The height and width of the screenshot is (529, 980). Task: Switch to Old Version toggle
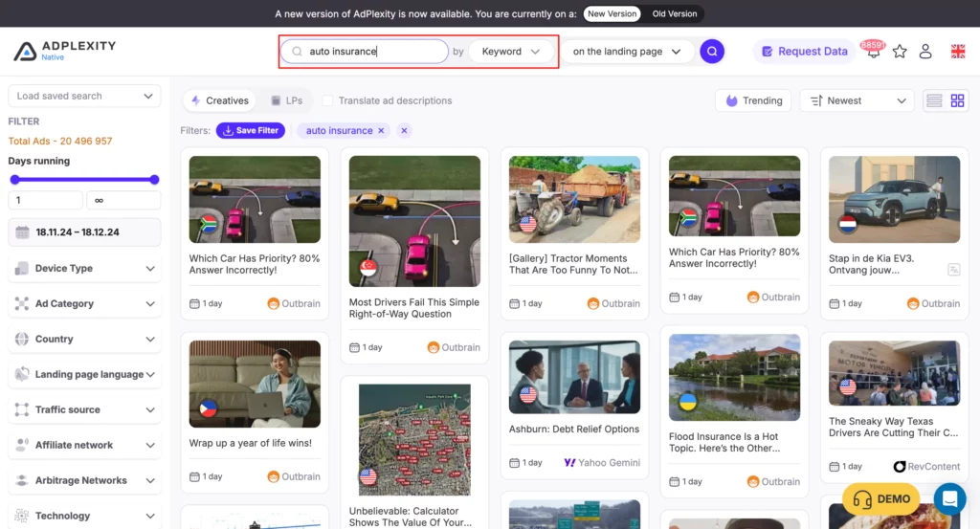point(674,14)
